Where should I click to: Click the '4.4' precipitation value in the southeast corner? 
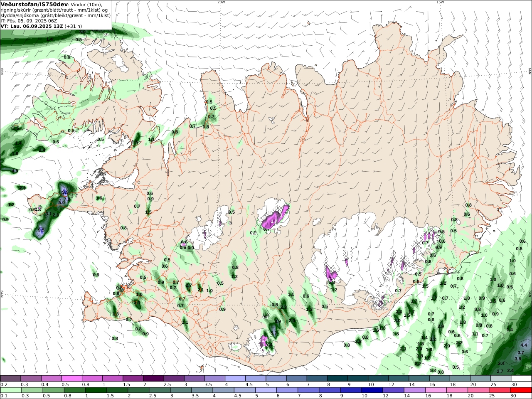[x=524, y=345]
